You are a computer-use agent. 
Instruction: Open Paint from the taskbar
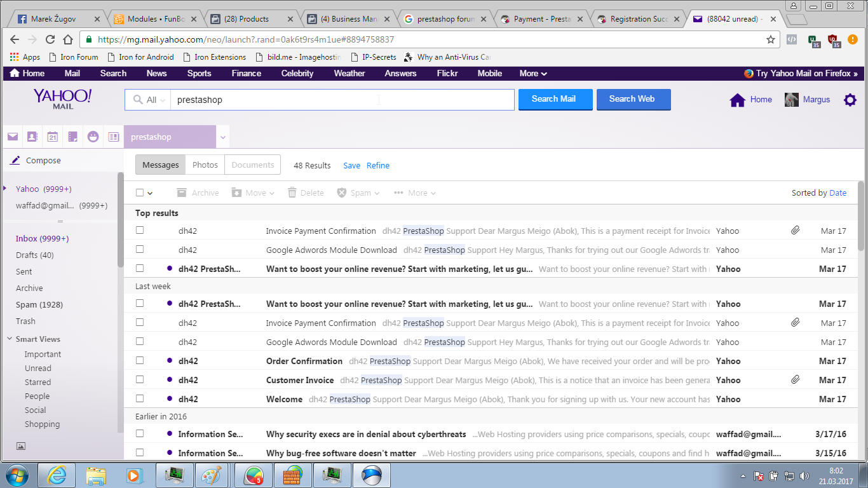pos(210,475)
